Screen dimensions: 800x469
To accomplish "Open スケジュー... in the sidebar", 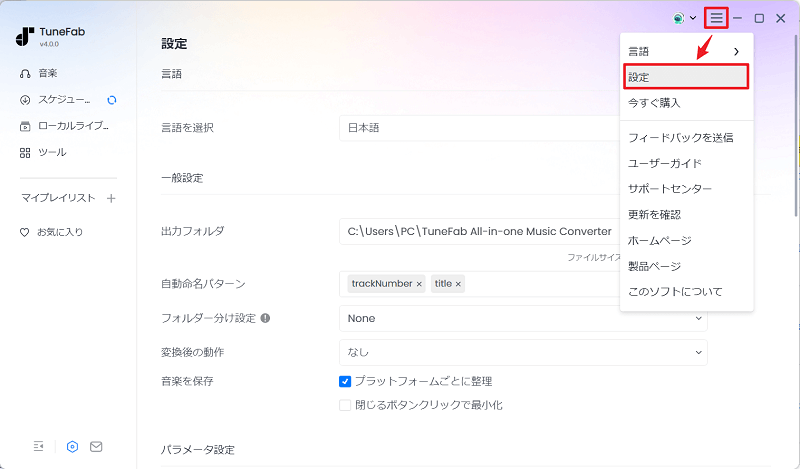I will click(x=55, y=100).
